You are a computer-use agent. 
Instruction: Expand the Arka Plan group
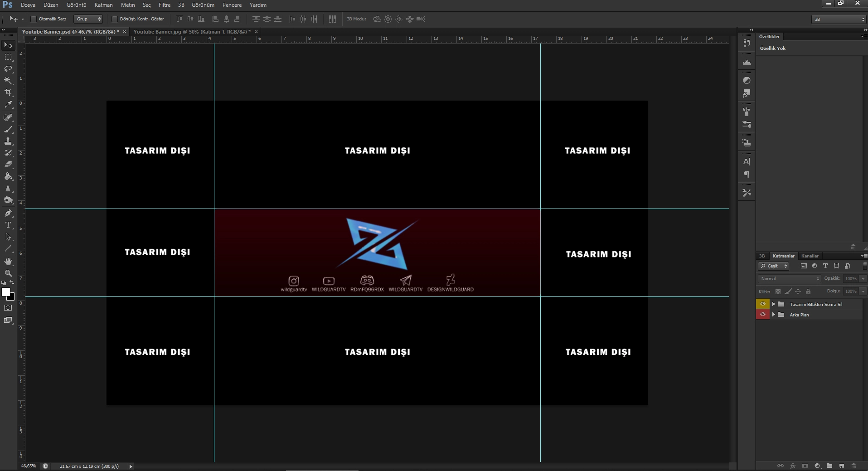pyautogui.click(x=774, y=315)
